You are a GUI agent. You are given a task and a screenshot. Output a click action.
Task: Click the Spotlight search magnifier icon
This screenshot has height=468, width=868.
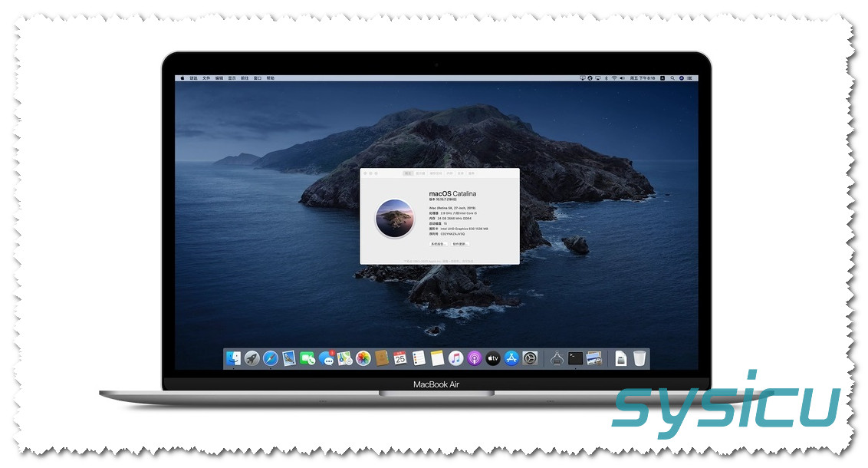pos(672,78)
